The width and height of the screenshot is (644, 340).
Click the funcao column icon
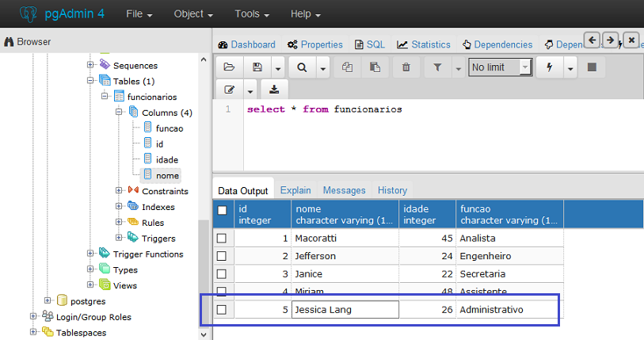pyautogui.click(x=148, y=128)
